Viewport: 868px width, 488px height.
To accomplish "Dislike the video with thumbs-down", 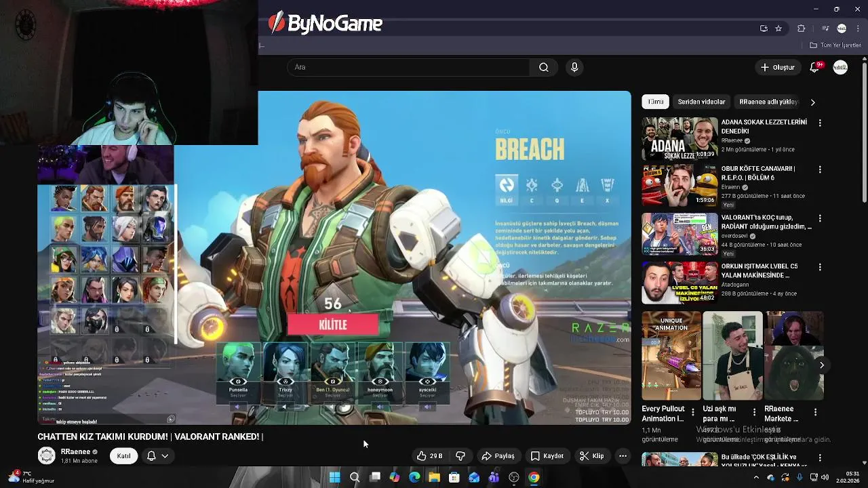I will tap(460, 456).
